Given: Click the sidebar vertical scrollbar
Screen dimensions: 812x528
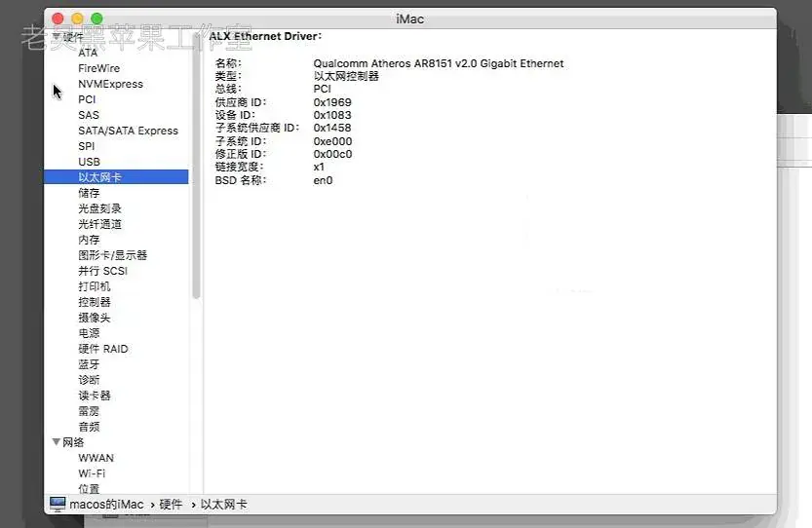Looking at the screenshot, I should pos(196,166).
